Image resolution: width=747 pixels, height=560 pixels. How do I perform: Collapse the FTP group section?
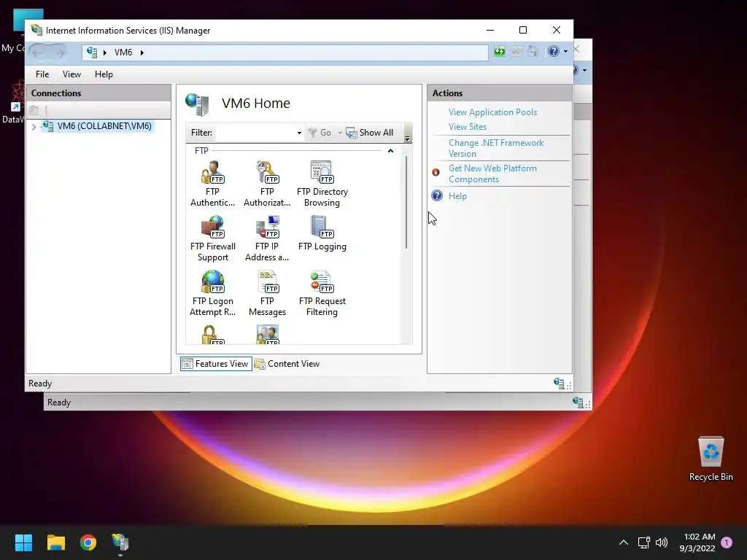coord(391,151)
